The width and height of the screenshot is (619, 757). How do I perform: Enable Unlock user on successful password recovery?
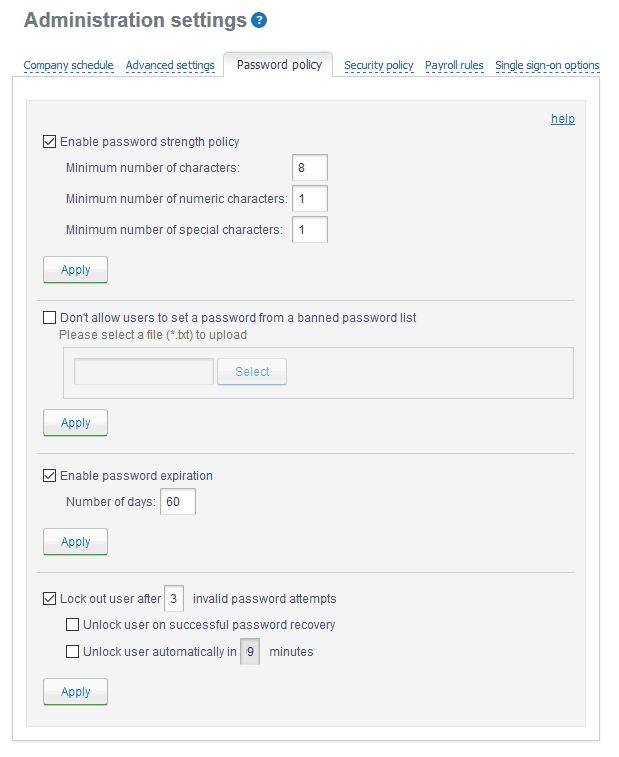72,625
